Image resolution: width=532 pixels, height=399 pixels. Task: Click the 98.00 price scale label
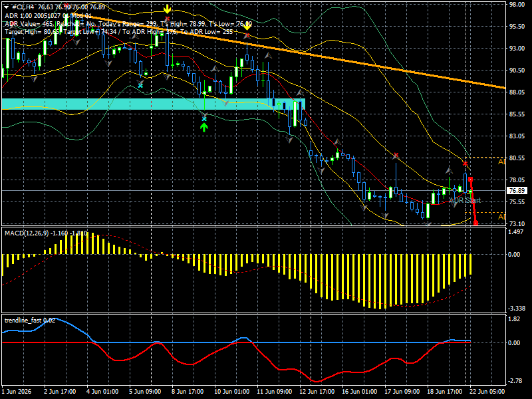pos(517,5)
